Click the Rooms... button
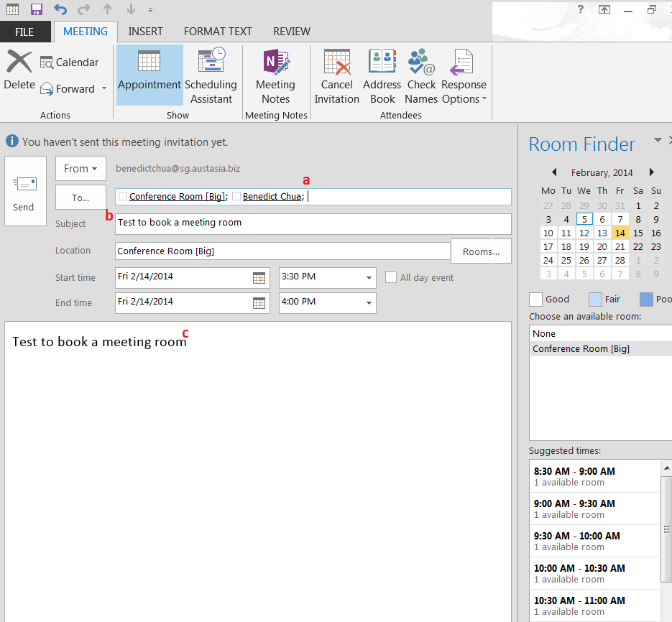The image size is (672, 622). [481, 251]
